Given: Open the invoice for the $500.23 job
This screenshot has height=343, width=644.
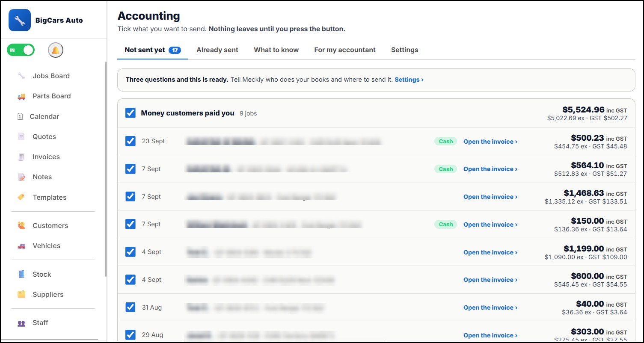Looking at the screenshot, I should [490, 142].
